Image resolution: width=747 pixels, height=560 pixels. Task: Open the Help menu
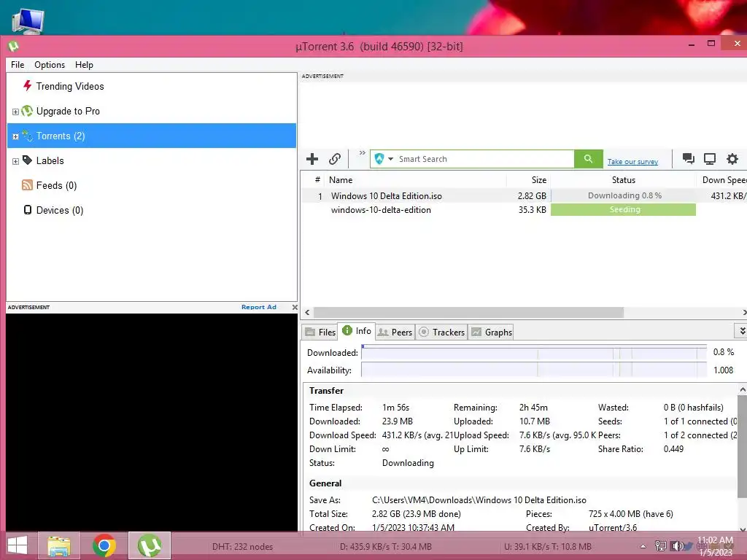pyautogui.click(x=84, y=65)
